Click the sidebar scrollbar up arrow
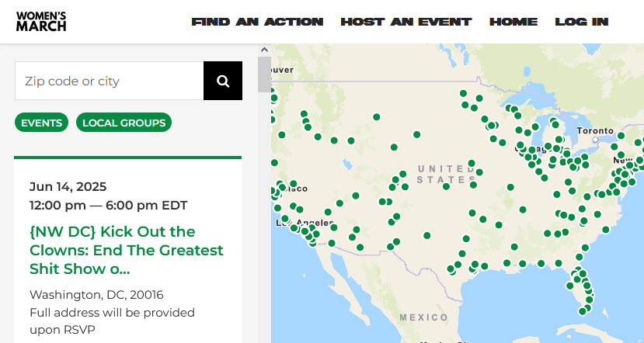Viewport: 644px width, 343px height. (x=265, y=50)
